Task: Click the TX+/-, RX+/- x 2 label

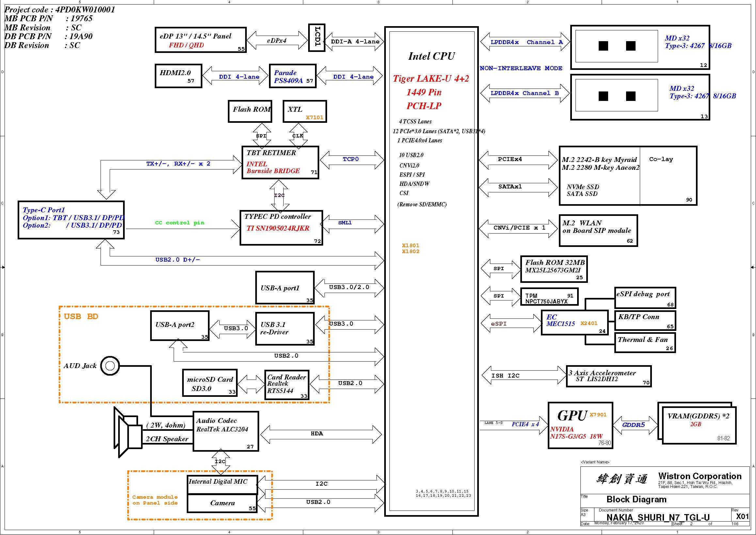Action: click(x=178, y=164)
